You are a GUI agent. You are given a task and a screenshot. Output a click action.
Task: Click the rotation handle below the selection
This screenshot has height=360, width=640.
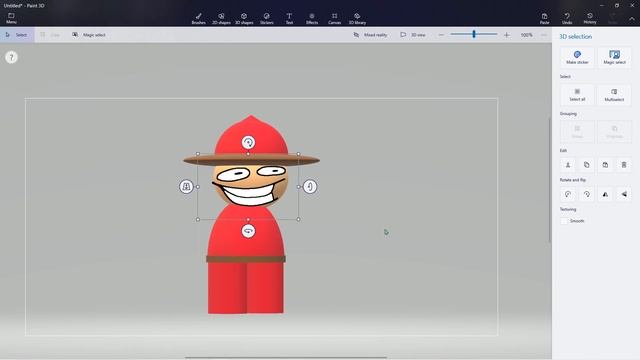click(x=248, y=231)
